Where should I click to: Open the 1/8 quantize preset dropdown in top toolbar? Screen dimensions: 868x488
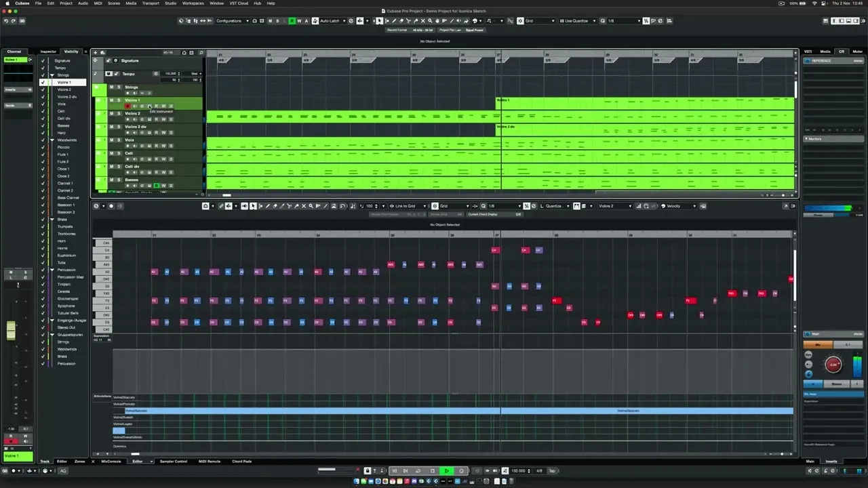tap(624, 21)
